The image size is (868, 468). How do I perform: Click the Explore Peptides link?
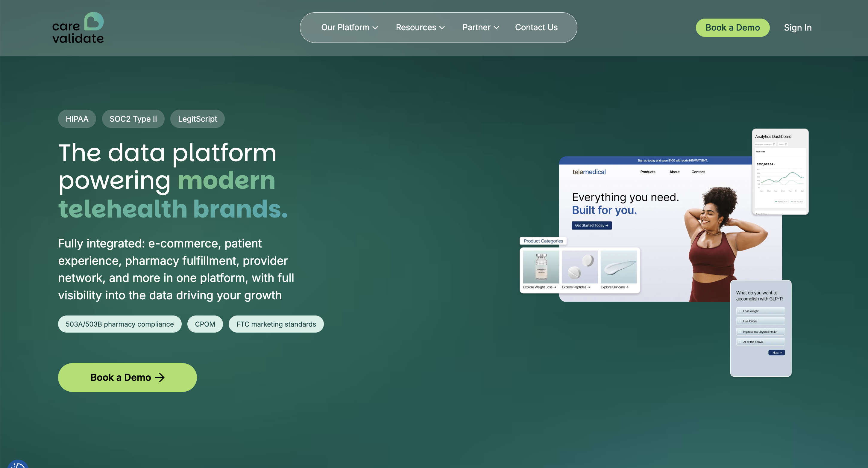576,287
